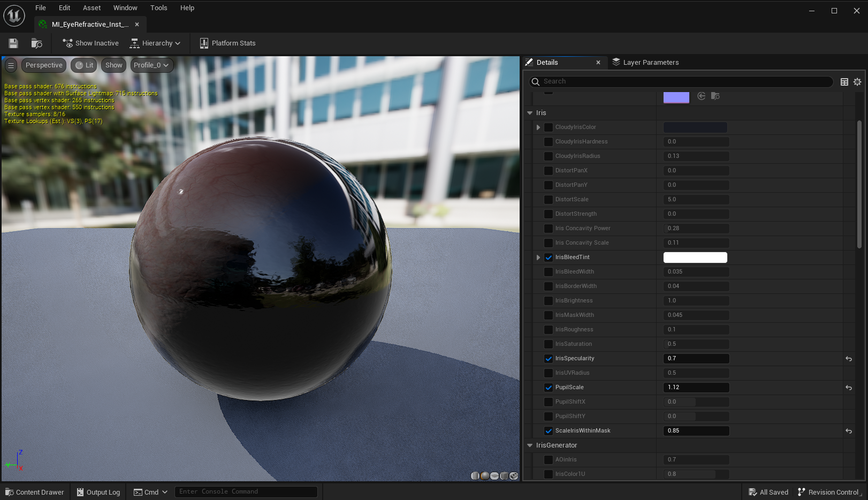Select cube preview mesh shape

pyautogui.click(x=504, y=475)
